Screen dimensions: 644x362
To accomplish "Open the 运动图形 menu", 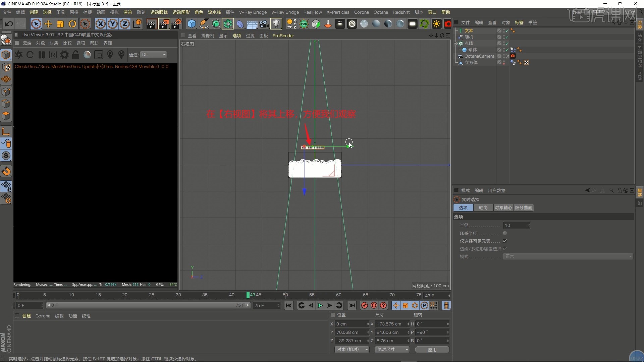I will click(181, 12).
